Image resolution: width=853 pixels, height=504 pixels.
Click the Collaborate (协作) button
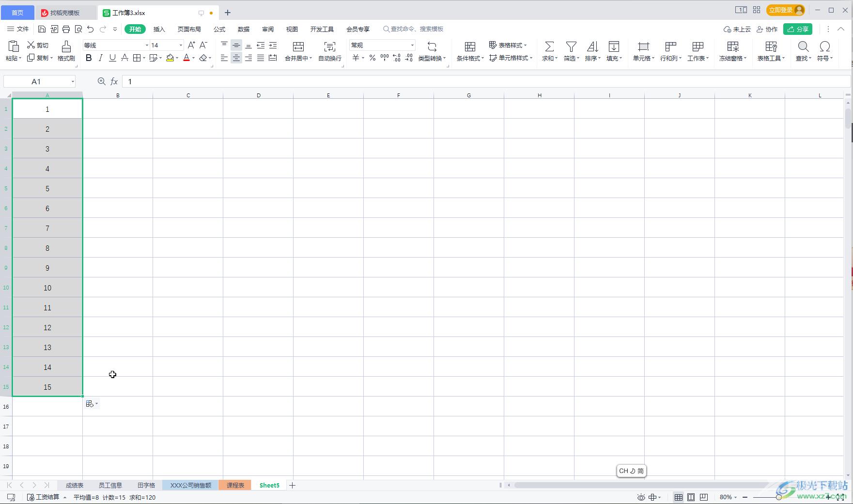pos(767,29)
